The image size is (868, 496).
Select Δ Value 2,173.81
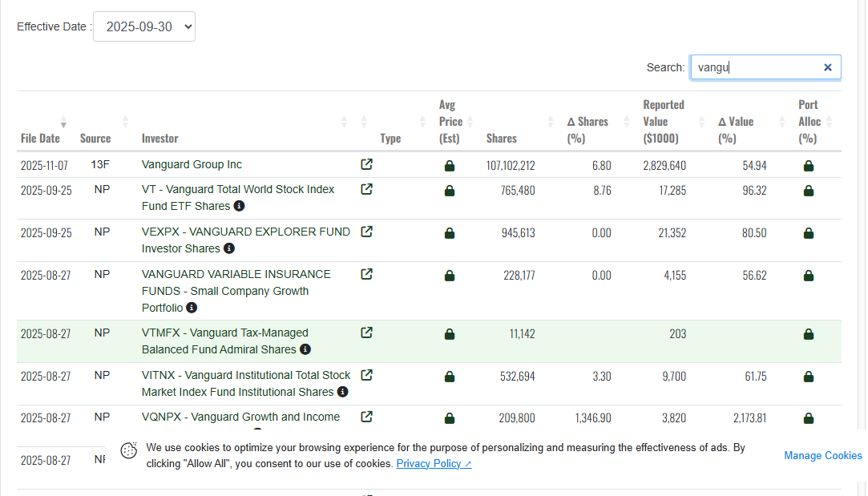749,418
